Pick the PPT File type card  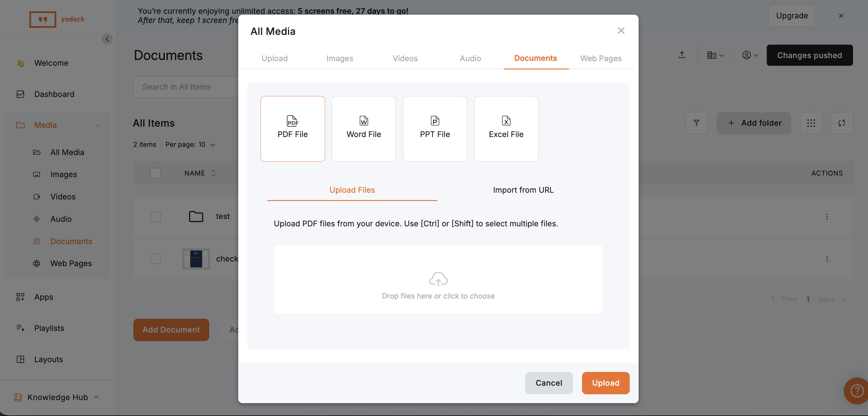[435, 128]
